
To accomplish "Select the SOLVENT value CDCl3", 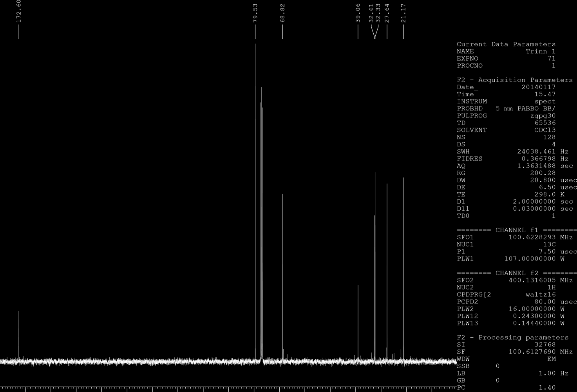I will tap(545, 130).
